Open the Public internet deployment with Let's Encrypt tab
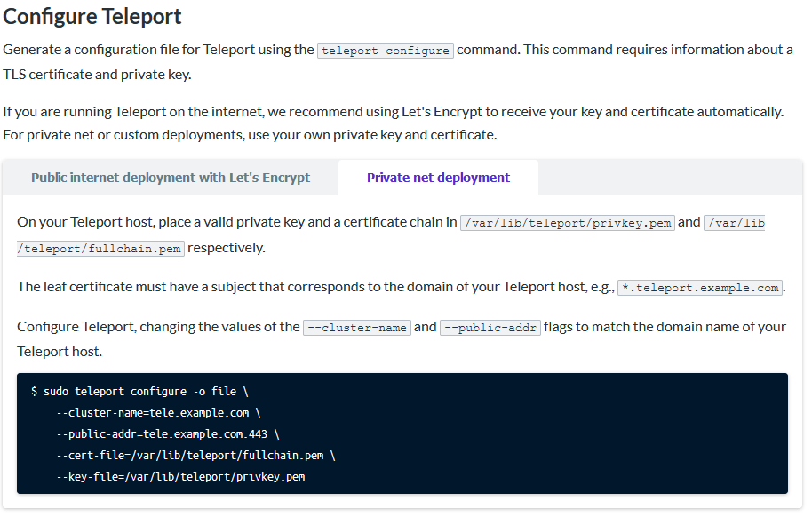Image resolution: width=812 pixels, height=517 pixels. coord(171,177)
